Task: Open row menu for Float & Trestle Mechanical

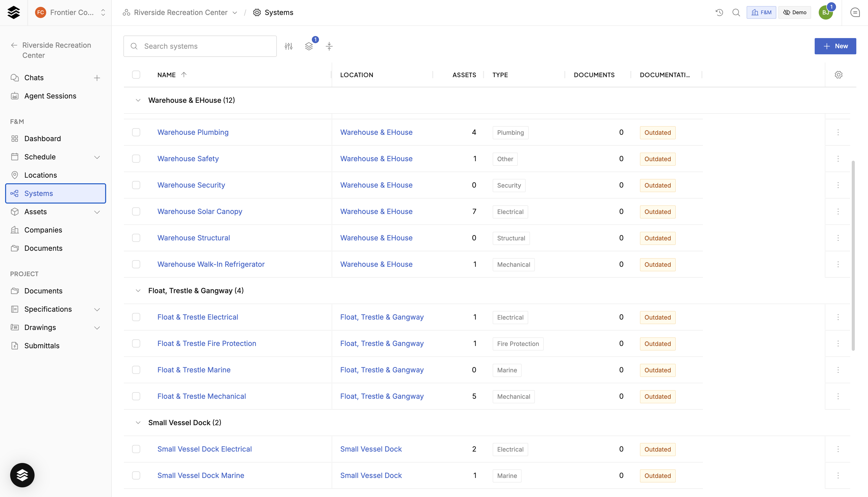Action: (838, 396)
